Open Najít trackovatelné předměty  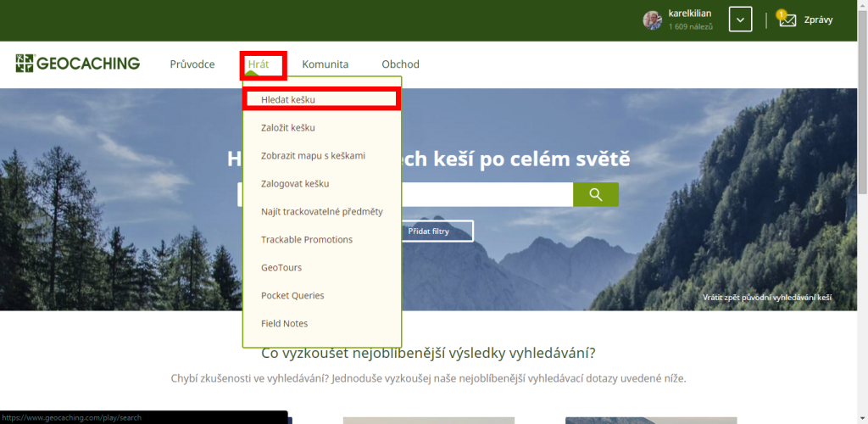pyautogui.click(x=322, y=211)
